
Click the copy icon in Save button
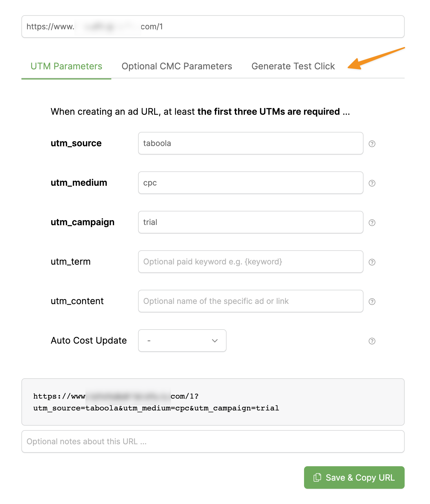(x=317, y=478)
